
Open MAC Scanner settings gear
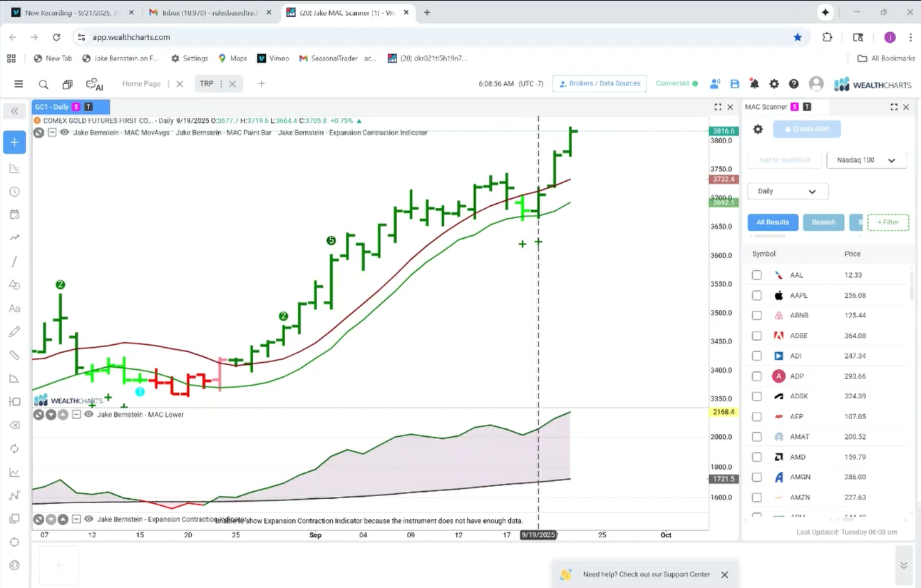[x=758, y=129]
